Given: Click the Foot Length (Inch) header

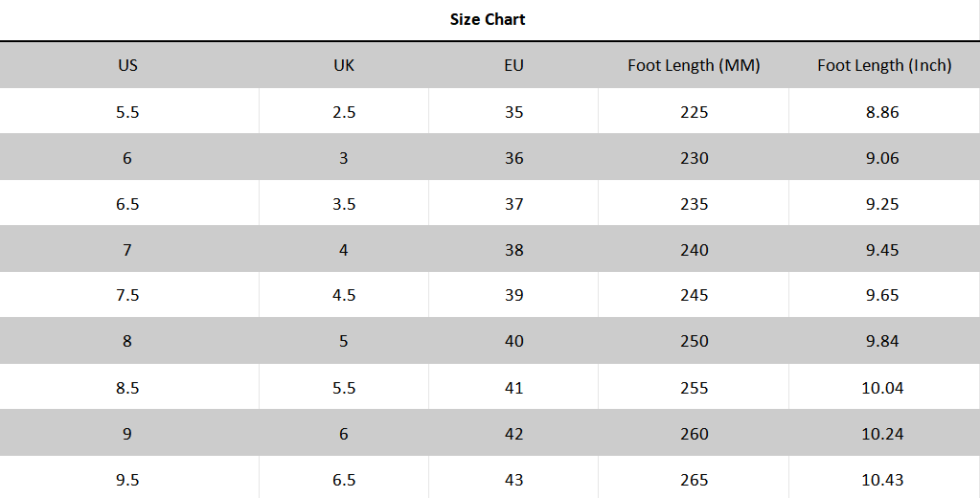Looking at the screenshot, I should click(883, 65).
